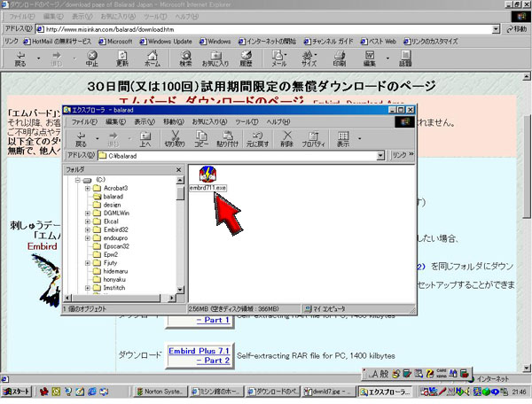Click the Copy (コピー) toolbar icon
The height and width of the screenshot is (404, 532).
202,138
